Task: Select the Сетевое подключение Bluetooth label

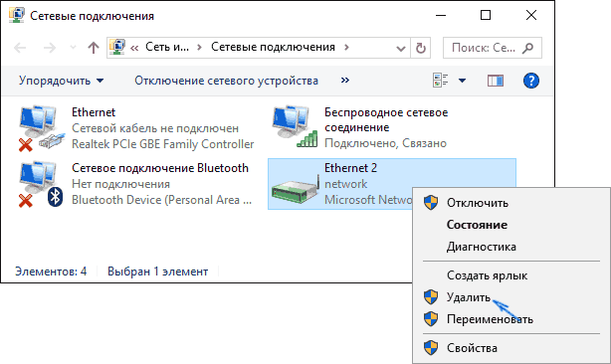Action: (160, 168)
